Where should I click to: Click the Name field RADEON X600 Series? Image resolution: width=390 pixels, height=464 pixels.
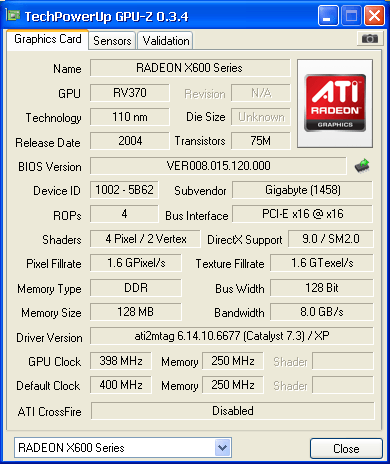tap(190, 68)
